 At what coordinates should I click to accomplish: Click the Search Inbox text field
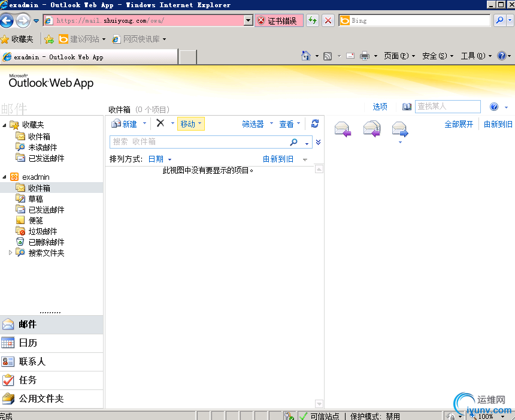click(x=199, y=142)
